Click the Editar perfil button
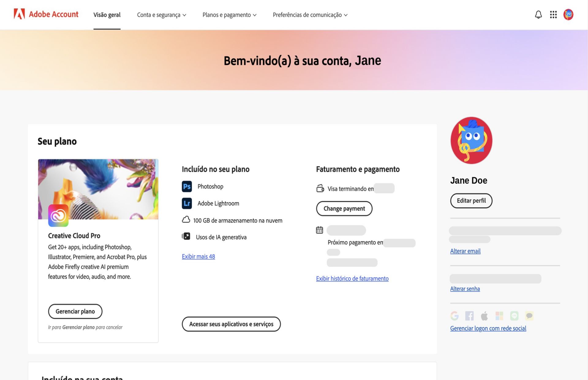This screenshot has width=588, height=380. (471, 201)
